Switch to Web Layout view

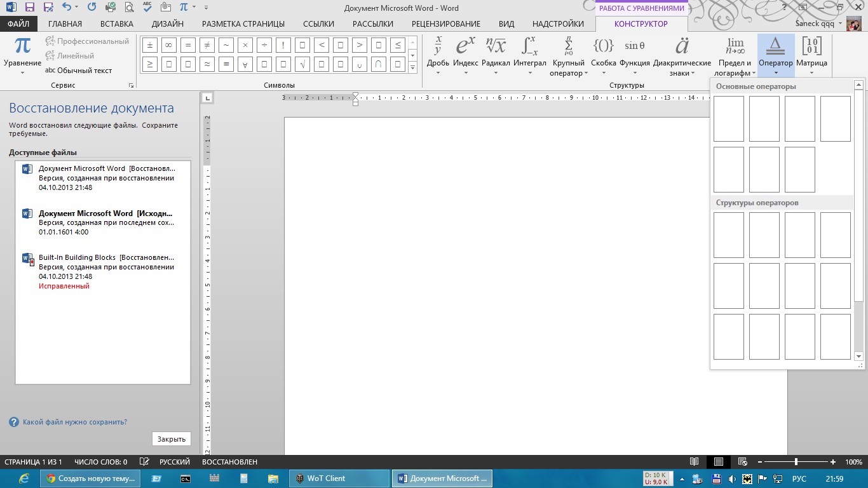[x=742, y=462]
